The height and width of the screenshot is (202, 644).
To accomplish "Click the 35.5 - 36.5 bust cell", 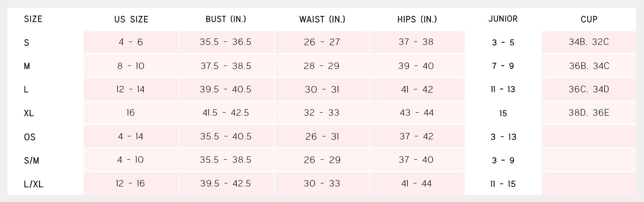I will pos(226,42).
